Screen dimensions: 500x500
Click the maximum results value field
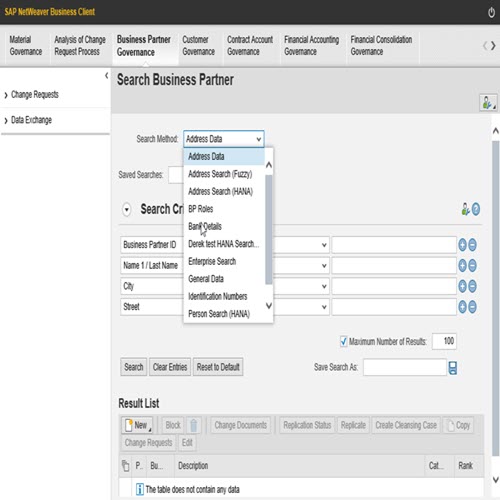pyautogui.click(x=444, y=341)
